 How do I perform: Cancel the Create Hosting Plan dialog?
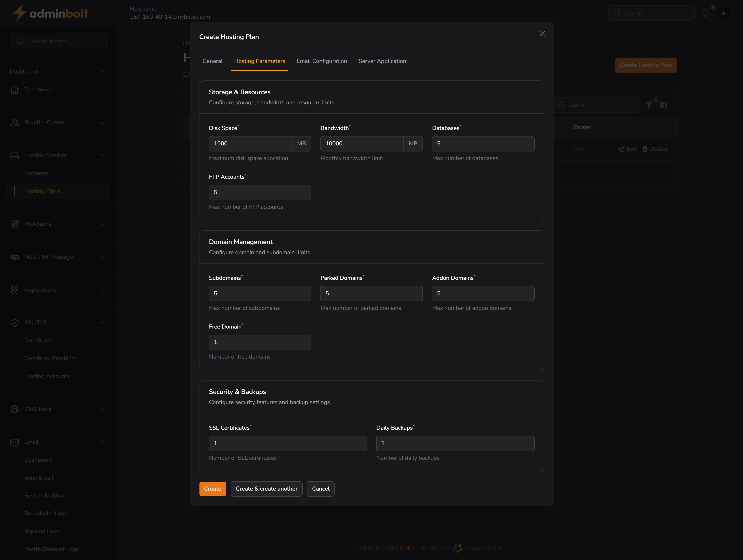coord(321,489)
